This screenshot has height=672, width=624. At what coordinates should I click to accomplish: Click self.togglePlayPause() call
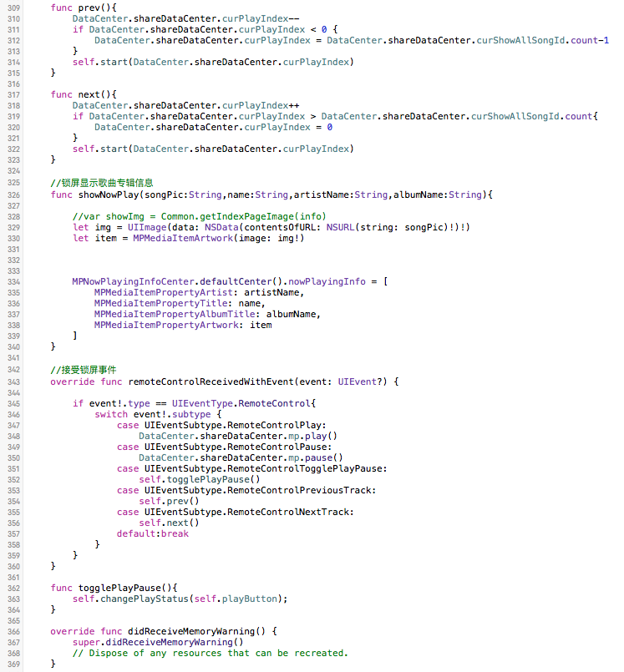(x=200, y=479)
